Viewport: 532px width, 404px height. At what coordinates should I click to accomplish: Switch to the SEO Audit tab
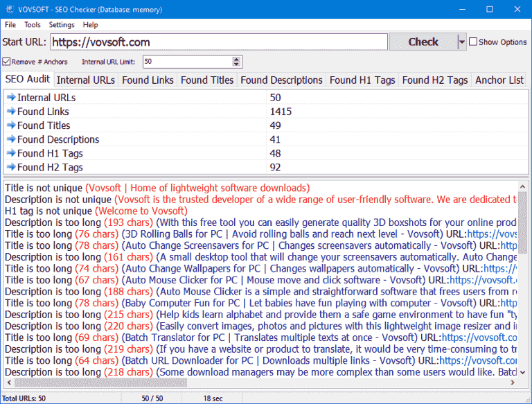pos(28,79)
